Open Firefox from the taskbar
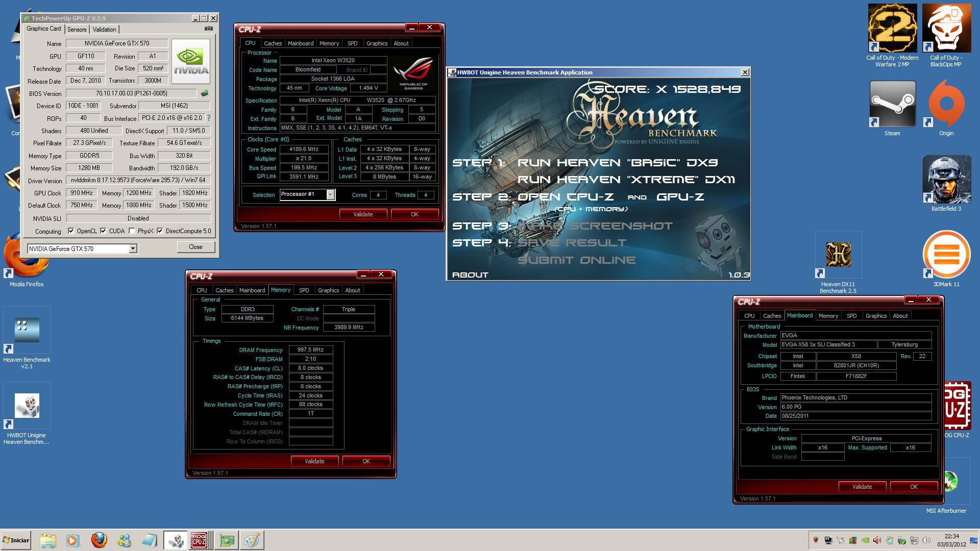This screenshot has height=551, width=980. 99,540
